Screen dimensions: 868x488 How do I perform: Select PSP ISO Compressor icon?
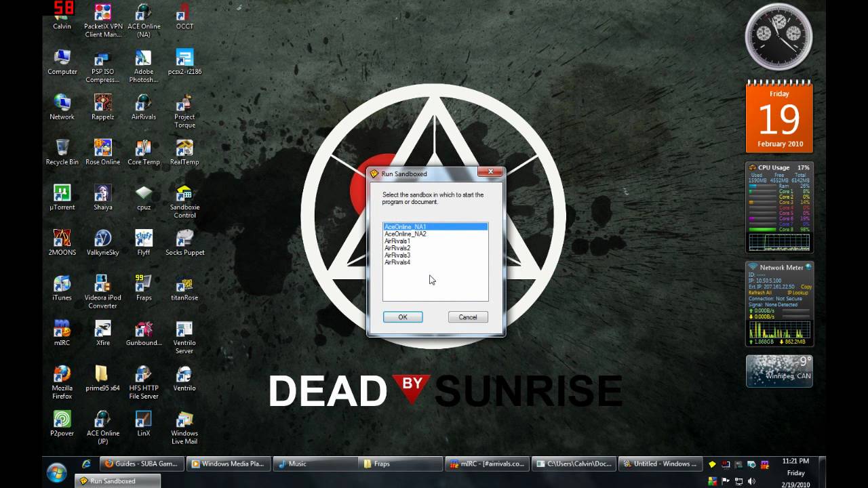[103, 66]
